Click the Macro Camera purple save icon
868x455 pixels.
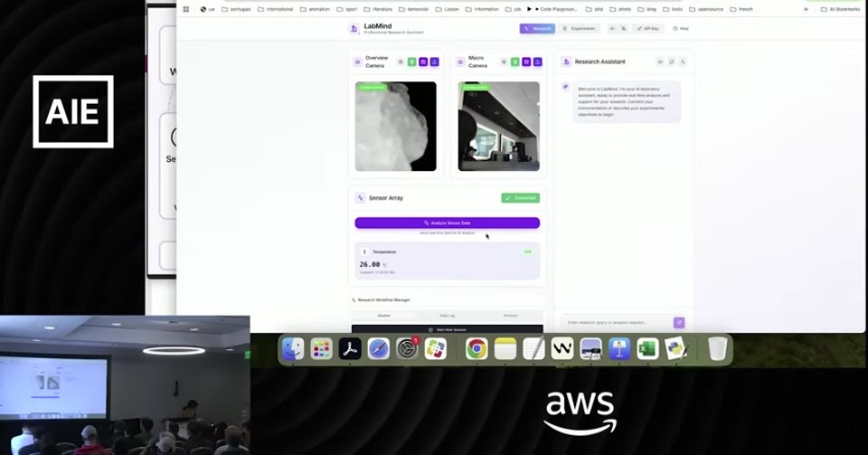click(526, 62)
